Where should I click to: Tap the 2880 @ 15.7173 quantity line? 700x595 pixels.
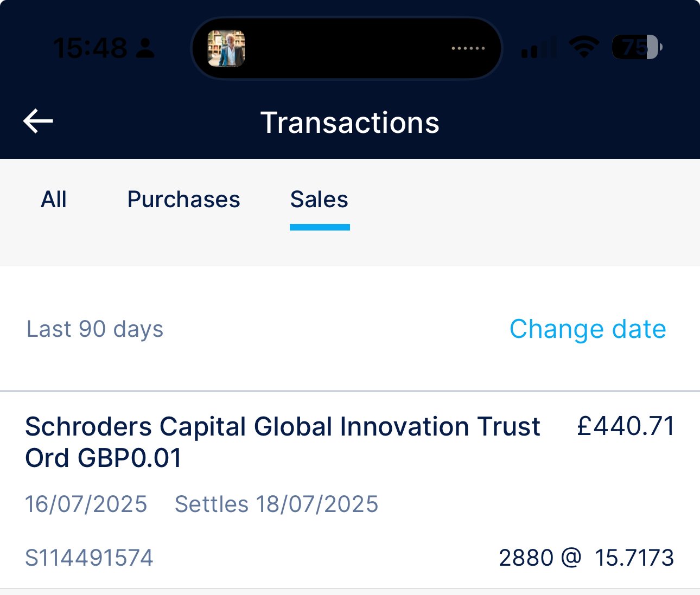click(586, 558)
